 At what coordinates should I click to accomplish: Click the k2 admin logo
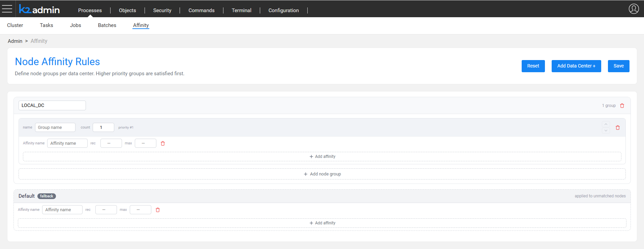coord(39,9)
